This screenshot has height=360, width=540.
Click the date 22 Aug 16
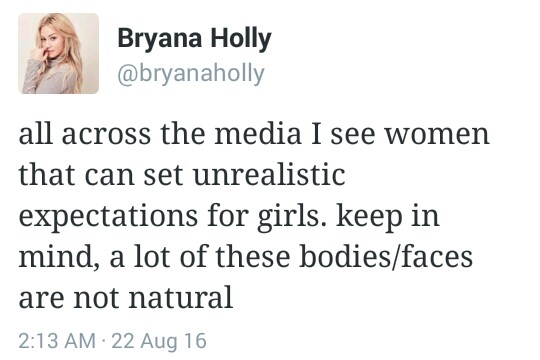click(159, 341)
